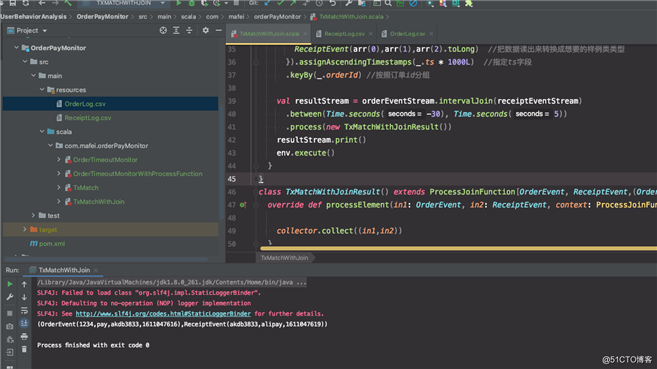Click the camera thread dump icon
This screenshot has height=369, width=657.
[10, 326]
